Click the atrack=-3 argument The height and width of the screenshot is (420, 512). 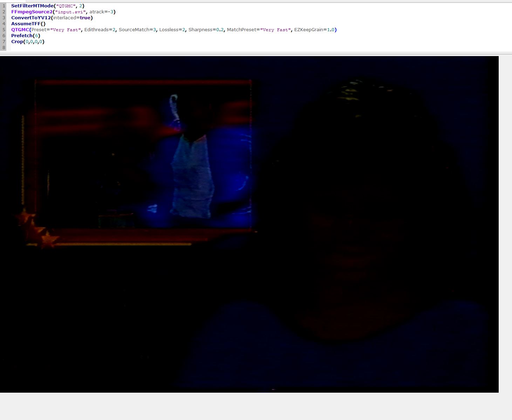click(101, 12)
